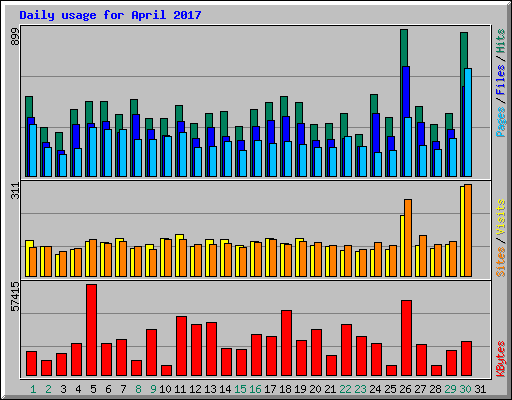
Task: Click the yellow Visits bar for day 11
Action: tap(178, 255)
